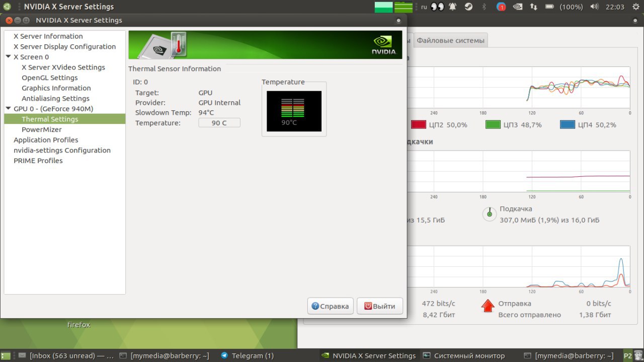This screenshot has height=362, width=644.
Task: Open the ЦП3 green color swatch
Action: click(x=493, y=124)
